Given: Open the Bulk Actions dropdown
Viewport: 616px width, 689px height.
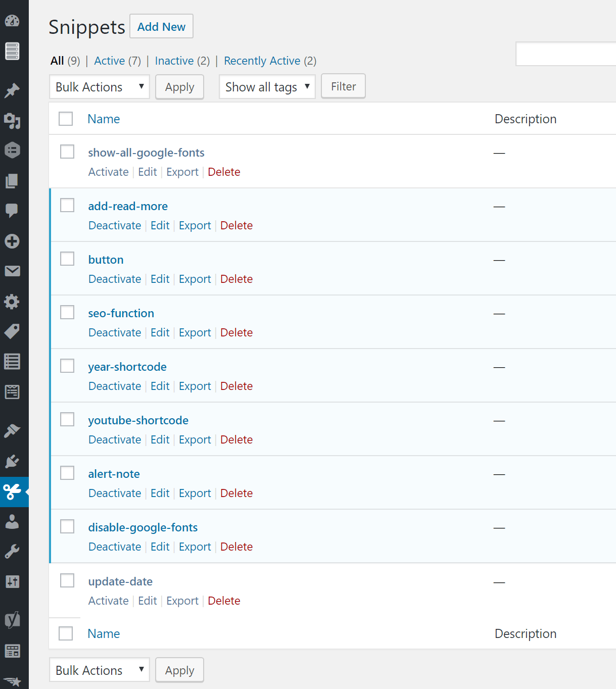Looking at the screenshot, I should pos(99,87).
